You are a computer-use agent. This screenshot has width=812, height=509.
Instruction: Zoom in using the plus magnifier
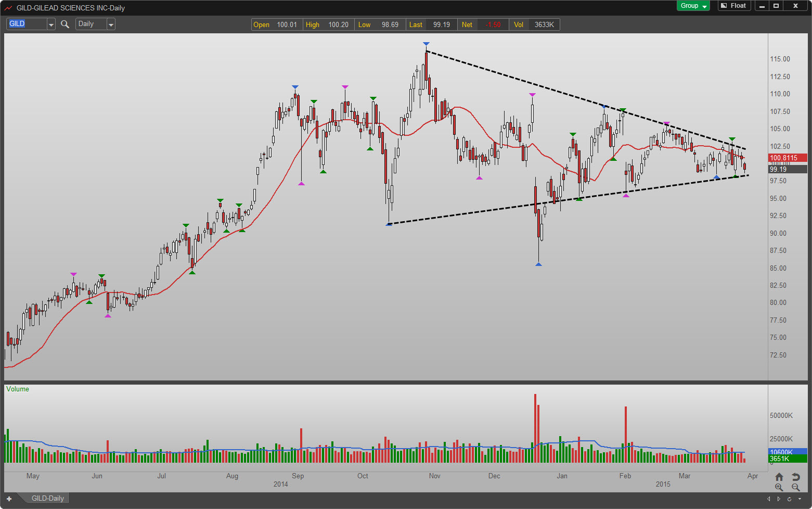pos(779,488)
